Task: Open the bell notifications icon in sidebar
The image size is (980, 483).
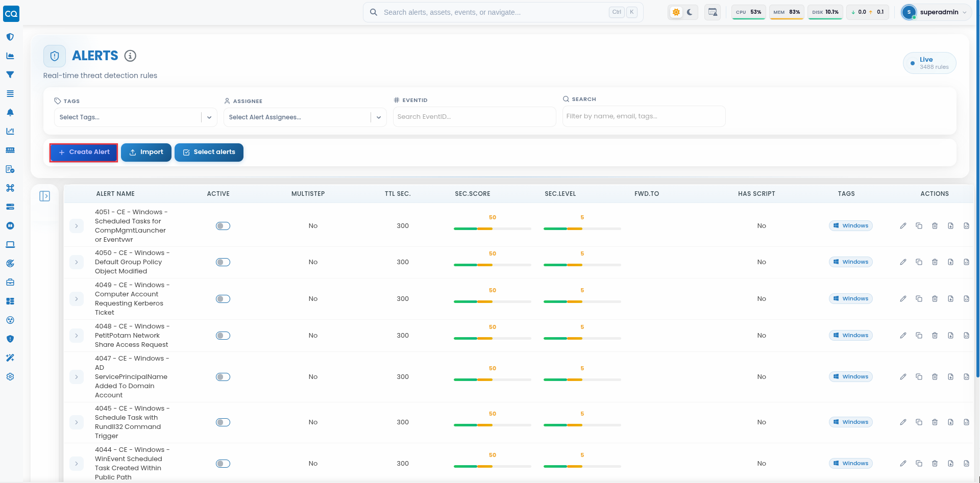Action: click(x=10, y=113)
